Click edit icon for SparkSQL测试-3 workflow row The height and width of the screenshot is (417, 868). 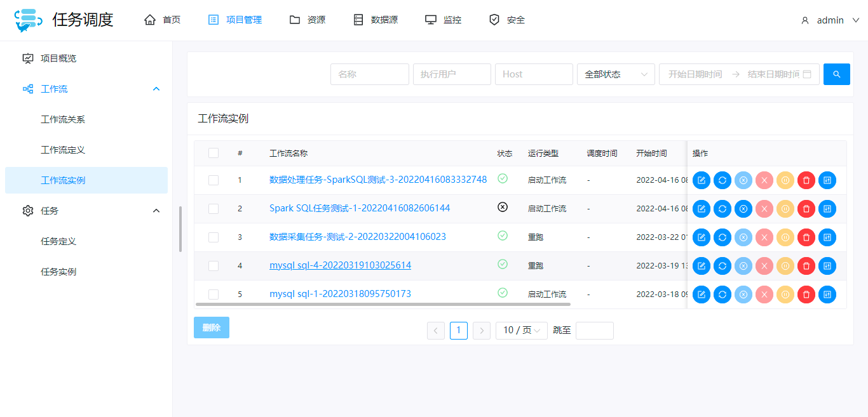[x=701, y=180]
